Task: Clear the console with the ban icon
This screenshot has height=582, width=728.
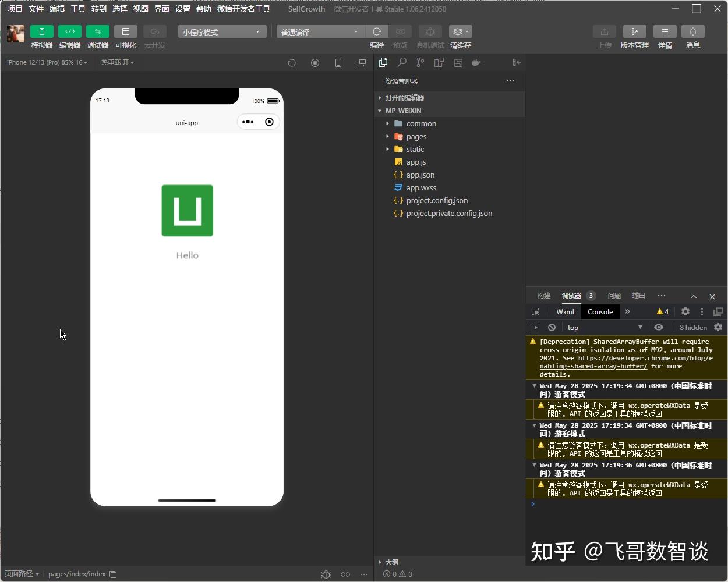Action: click(x=551, y=327)
